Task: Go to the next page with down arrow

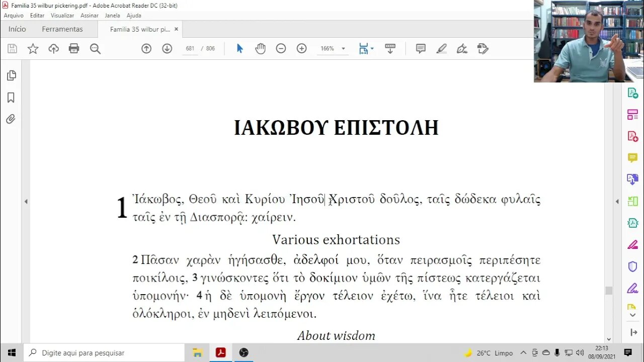Action: pos(167,49)
